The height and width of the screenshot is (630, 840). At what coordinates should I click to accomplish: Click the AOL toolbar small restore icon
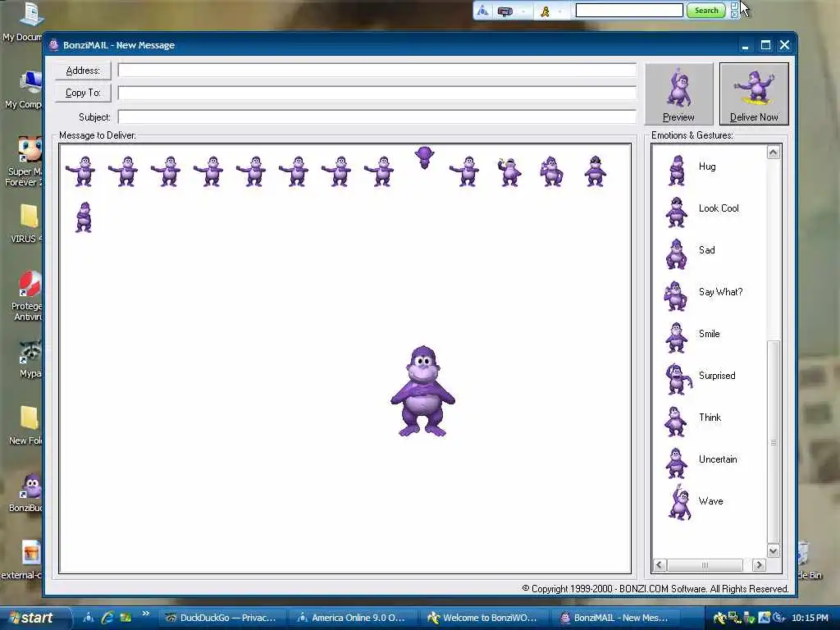(x=734, y=6)
